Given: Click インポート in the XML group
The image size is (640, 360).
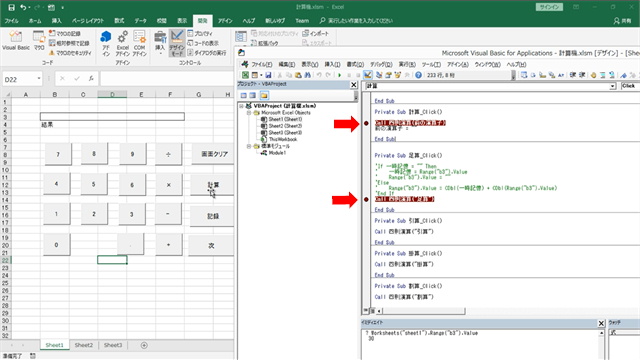Looking at the screenshot, I should [315, 33].
